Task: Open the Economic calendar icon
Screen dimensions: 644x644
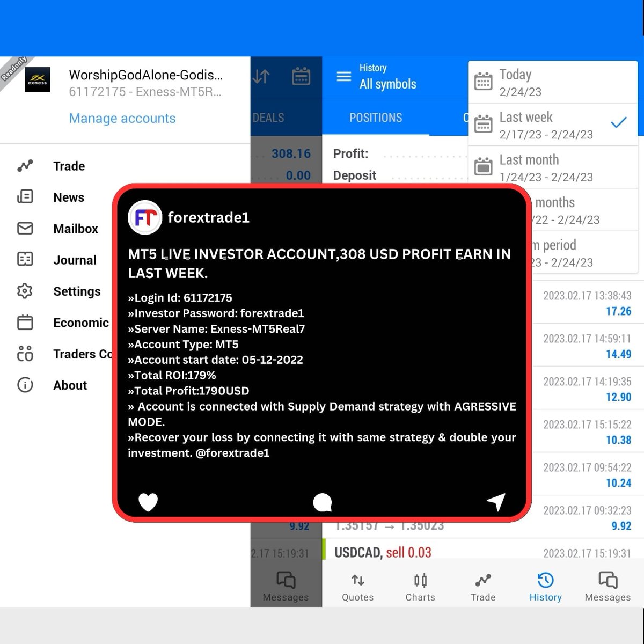Action: [x=25, y=323]
